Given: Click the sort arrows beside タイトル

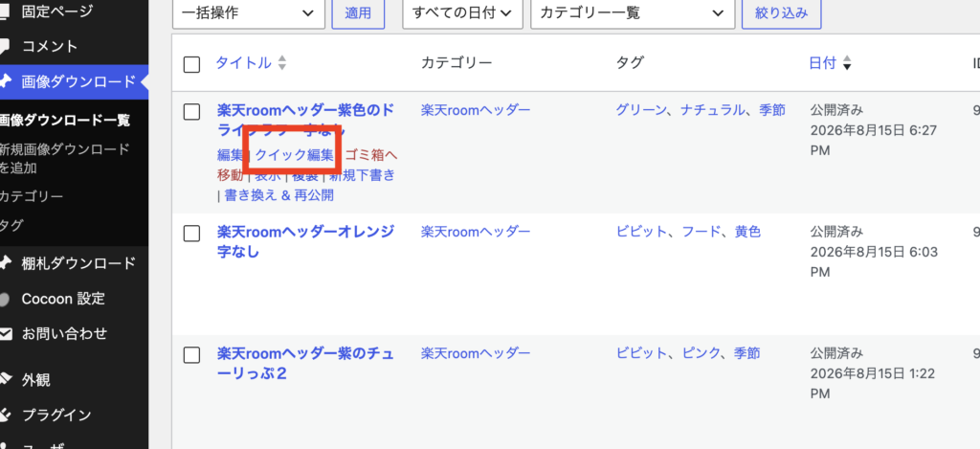Looking at the screenshot, I should tap(282, 63).
